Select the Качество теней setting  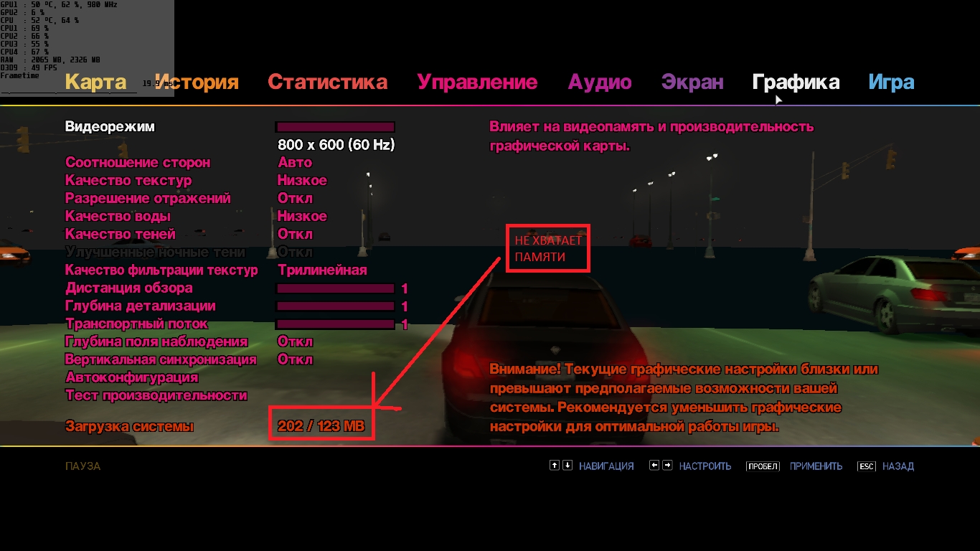(120, 235)
